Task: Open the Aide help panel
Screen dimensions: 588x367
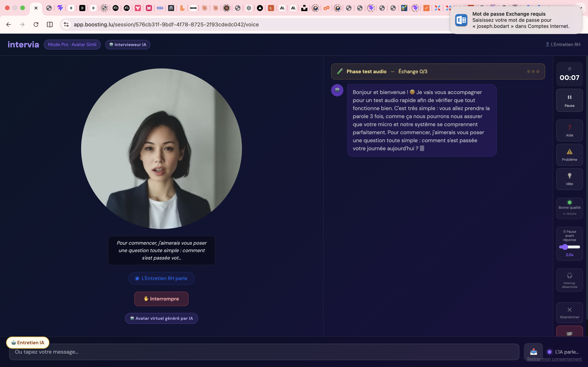Action: pyautogui.click(x=570, y=130)
